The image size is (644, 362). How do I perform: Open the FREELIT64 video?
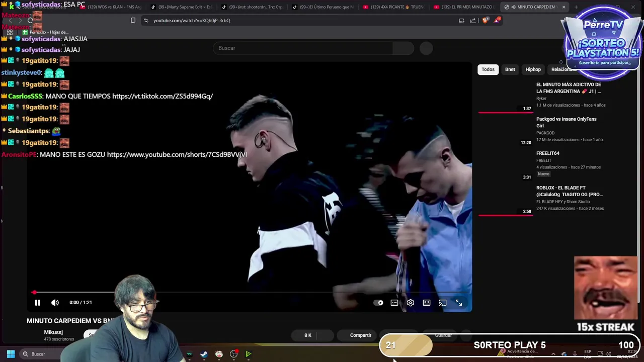[x=548, y=153]
